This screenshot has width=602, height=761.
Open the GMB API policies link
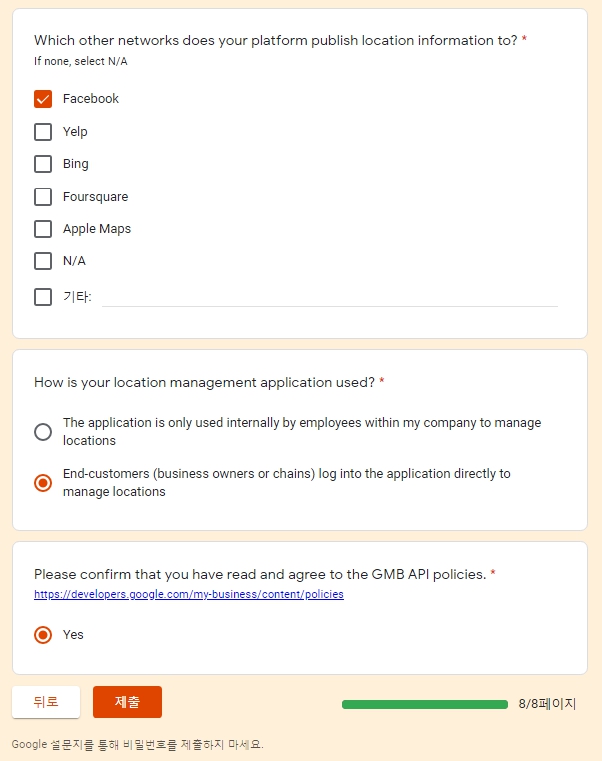tap(189, 594)
